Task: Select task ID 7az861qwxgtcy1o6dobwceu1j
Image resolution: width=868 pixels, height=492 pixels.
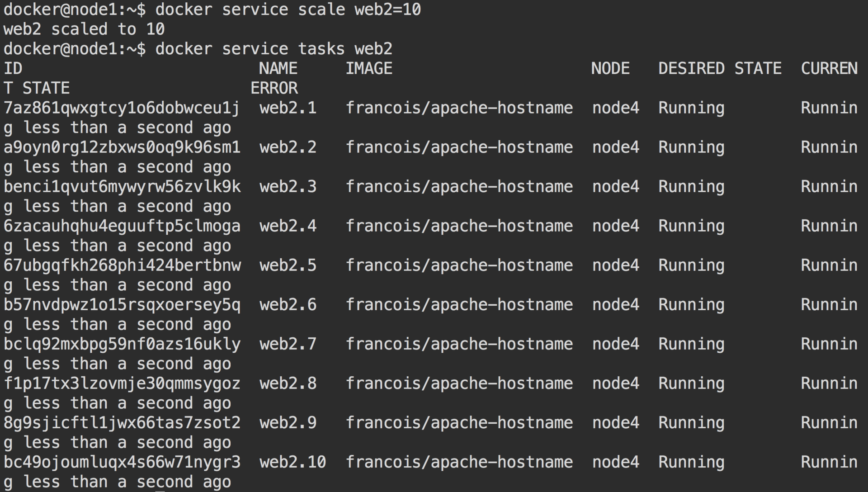Action: coord(122,108)
